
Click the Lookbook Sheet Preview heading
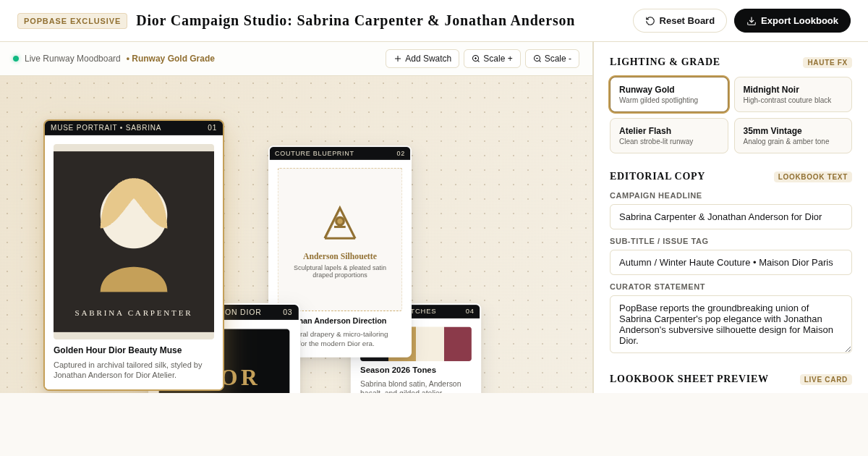(x=689, y=379)
